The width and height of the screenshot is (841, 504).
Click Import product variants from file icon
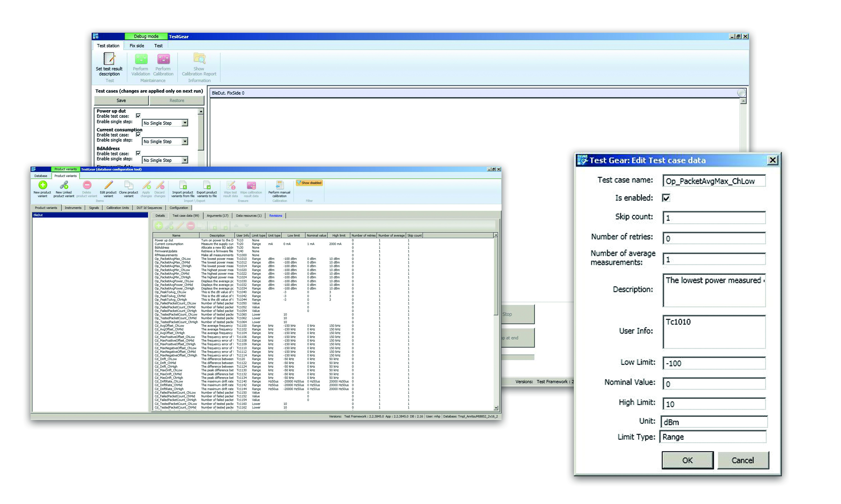tap(183, 185)
